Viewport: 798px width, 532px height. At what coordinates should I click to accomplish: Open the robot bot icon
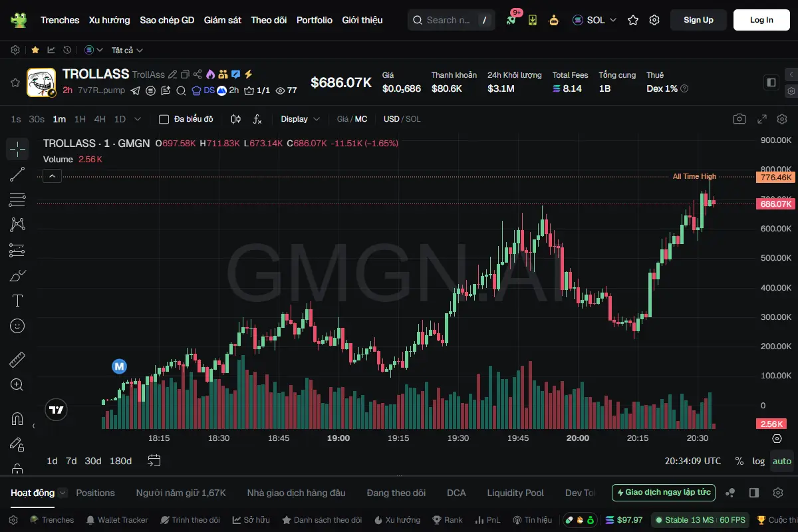[x=554, y=20]
